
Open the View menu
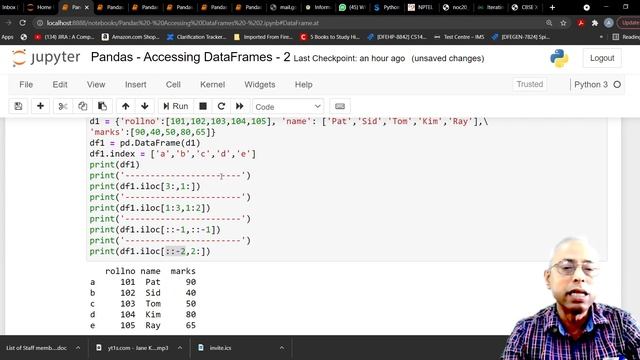96,84
